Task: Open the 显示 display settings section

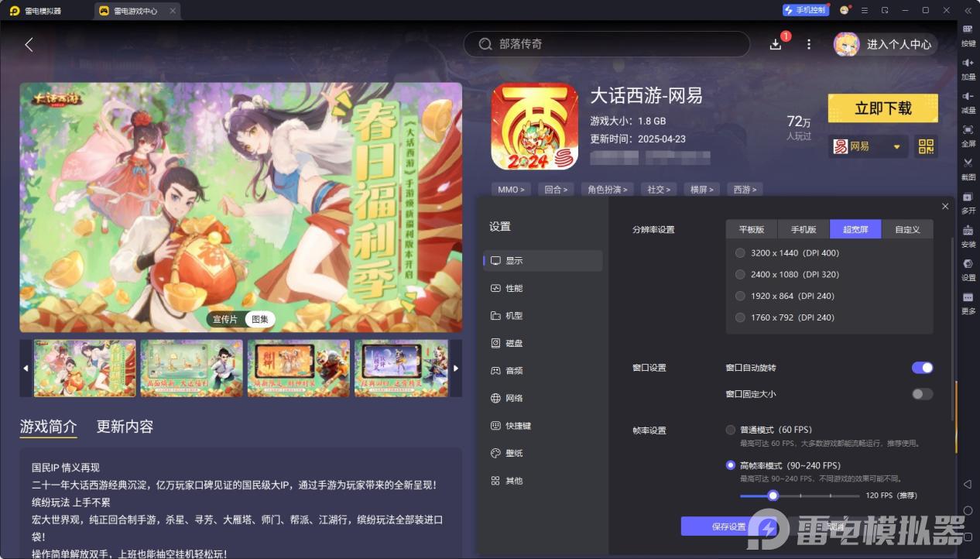Action: click(x=543, y=261)
